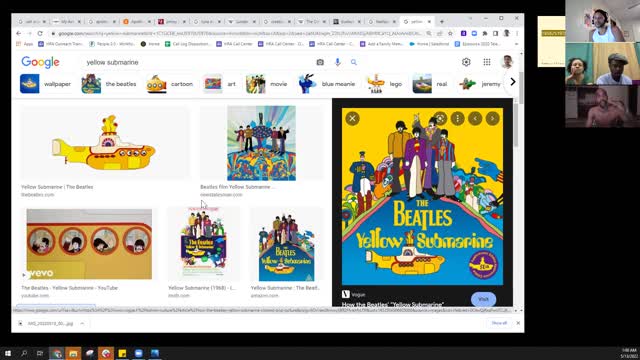
Task: Open File Explorer from the taskbar
Action: (x=73, y=353)
